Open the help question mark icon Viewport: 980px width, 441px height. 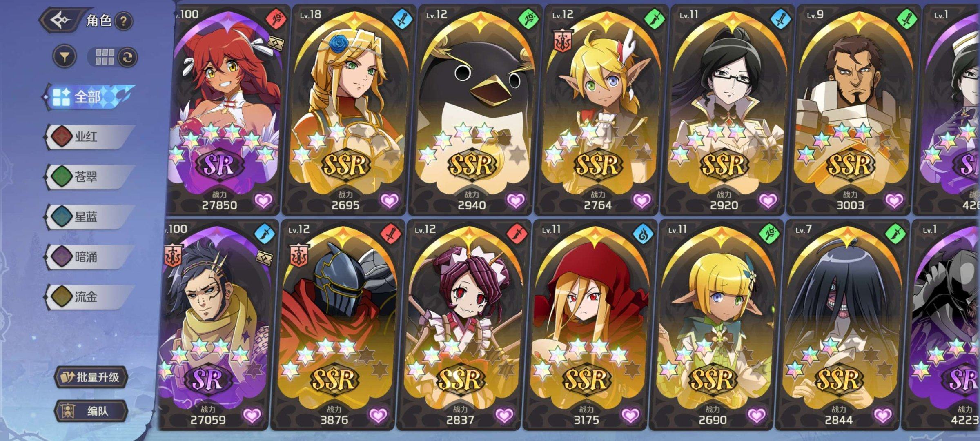[x=123, y=20]
